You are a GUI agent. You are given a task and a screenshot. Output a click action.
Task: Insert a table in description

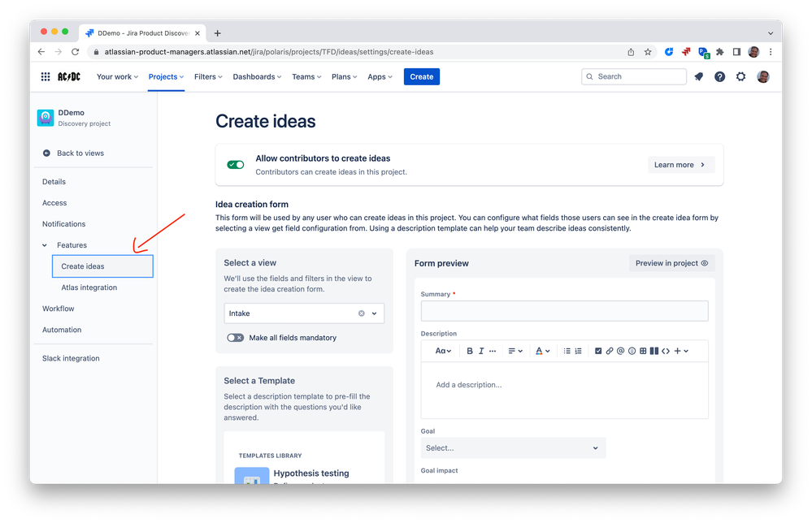pos(643,351)
